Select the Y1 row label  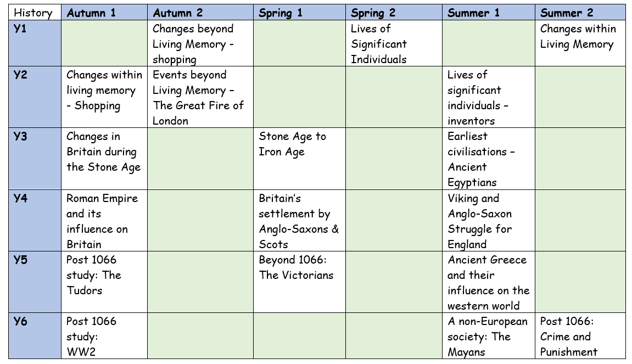(35, 43)
